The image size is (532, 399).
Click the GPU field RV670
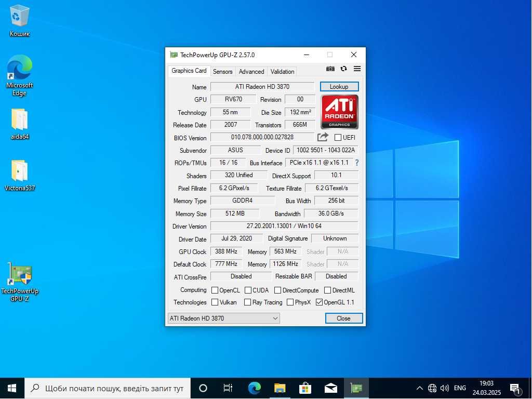(233, 99)
